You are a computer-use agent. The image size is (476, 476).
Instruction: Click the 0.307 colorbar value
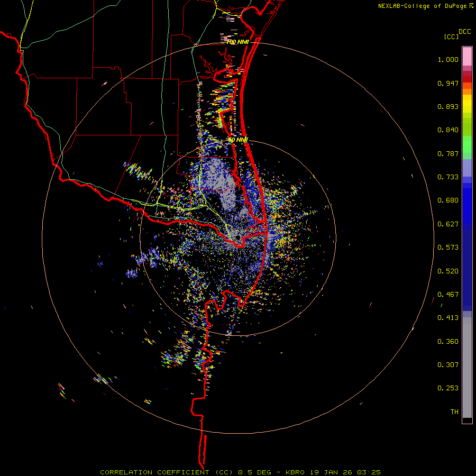(448, 365)
